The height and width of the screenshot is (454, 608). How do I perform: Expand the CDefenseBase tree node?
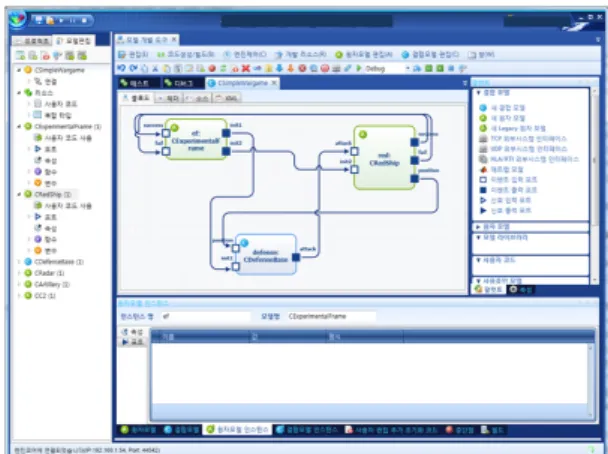click(x=19, y=262)
